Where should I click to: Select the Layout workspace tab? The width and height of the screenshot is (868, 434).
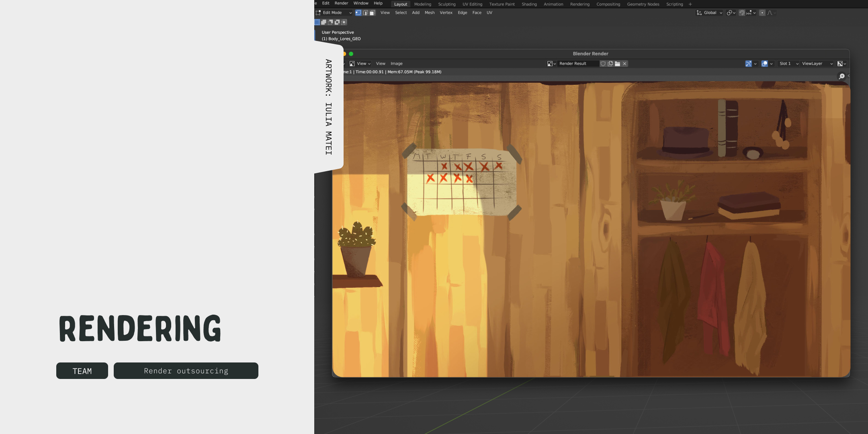click(x=401, y=4)
